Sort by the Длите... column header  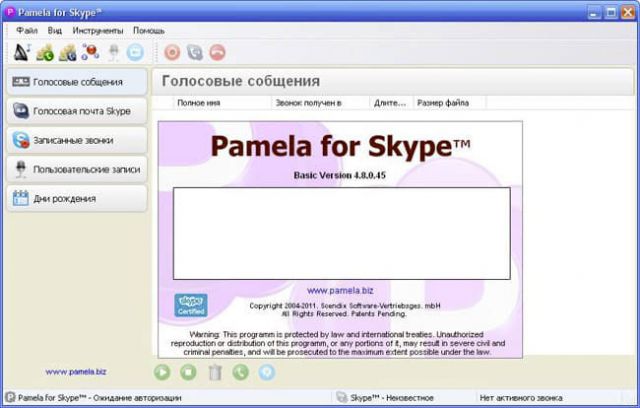coord(392,103)
